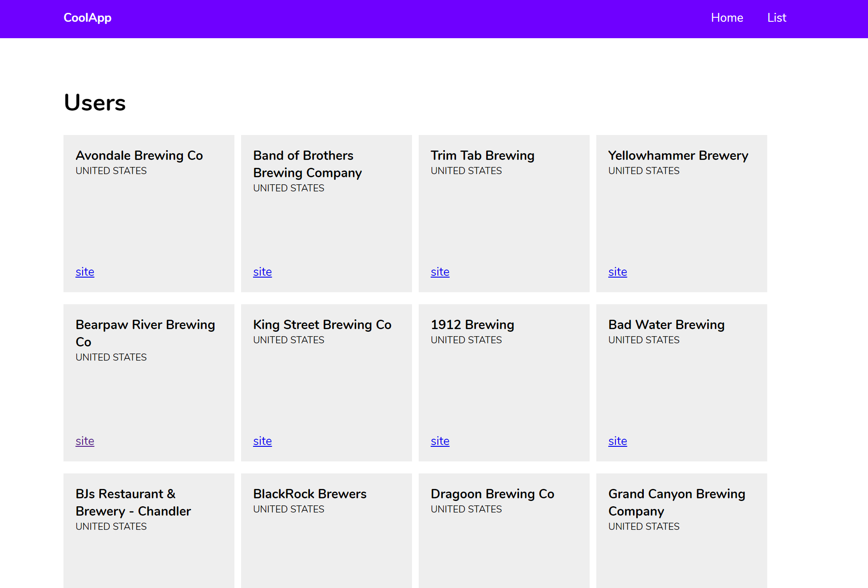Open the Home nav item
The width and height of the screenshot is (868, 588).
tap(727, 18)
